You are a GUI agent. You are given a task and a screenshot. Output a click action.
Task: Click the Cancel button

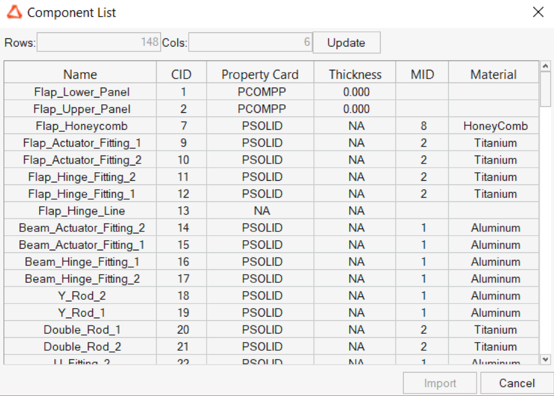click(517, 383)
